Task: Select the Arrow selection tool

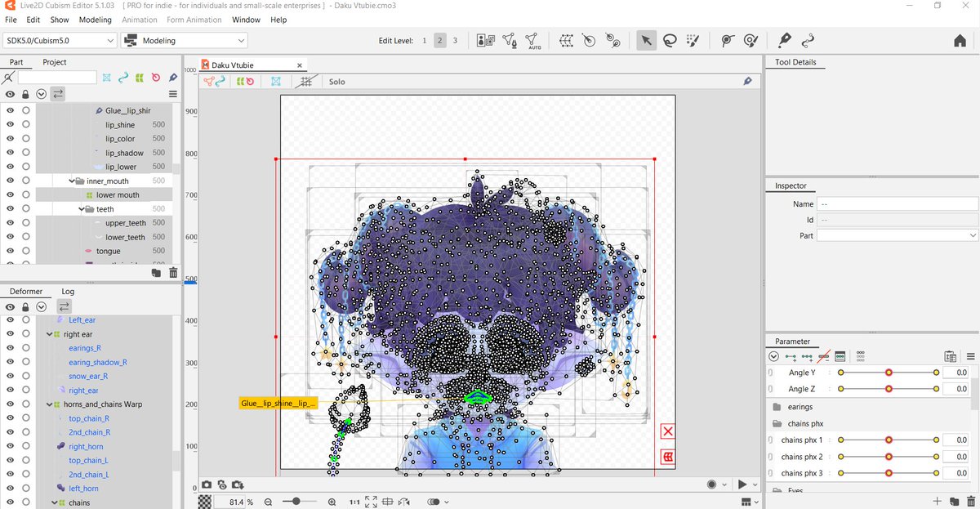Action: click(647, 40)
